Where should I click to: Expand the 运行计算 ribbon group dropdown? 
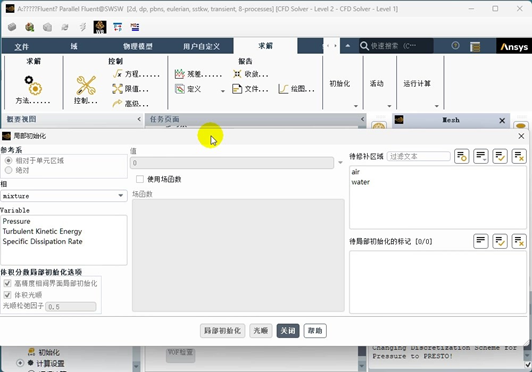[x=437, y=106]
